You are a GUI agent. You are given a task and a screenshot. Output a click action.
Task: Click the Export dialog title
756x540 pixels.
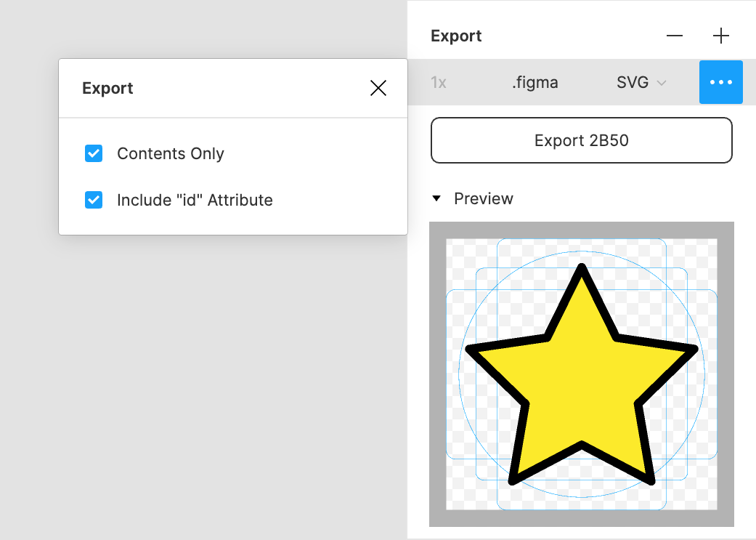click(x=107, y=88)
